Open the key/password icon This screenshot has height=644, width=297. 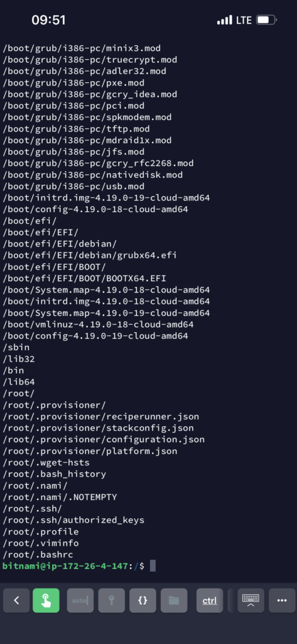tap(112, 601)
